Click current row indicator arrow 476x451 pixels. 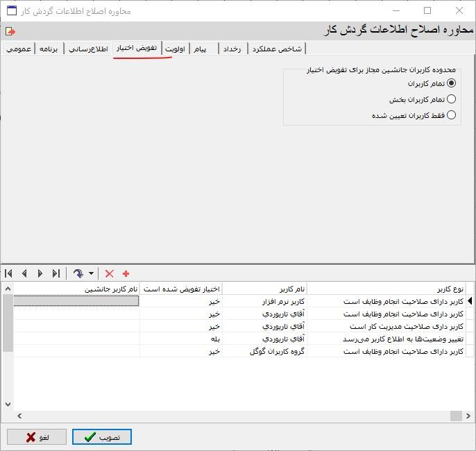pyautogui.click(x=470, y=300)
